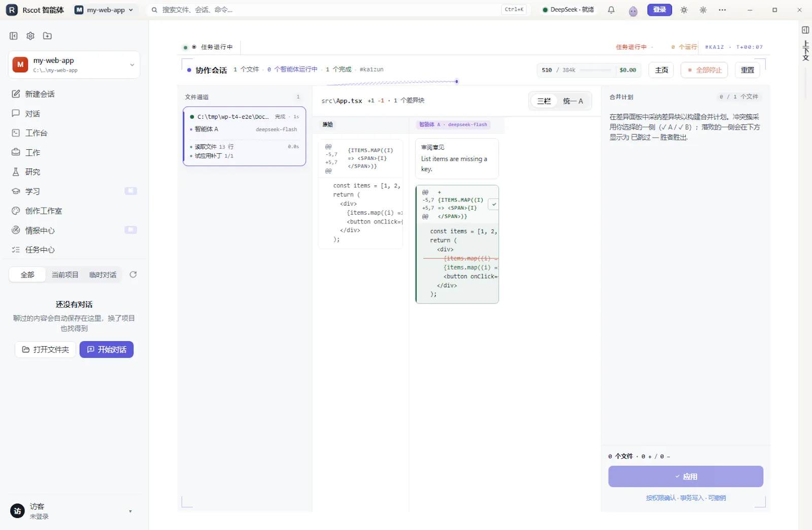Open notifications bell icon
This screenshot has height=530, width=812.
[611, 10]
